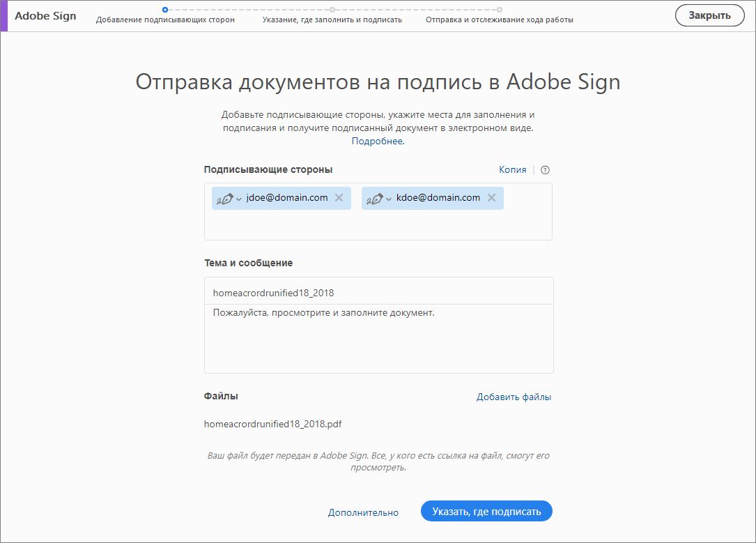Click the signature role icon on kdoe's chip
The image size is (756, 543).
coord(377,198)
